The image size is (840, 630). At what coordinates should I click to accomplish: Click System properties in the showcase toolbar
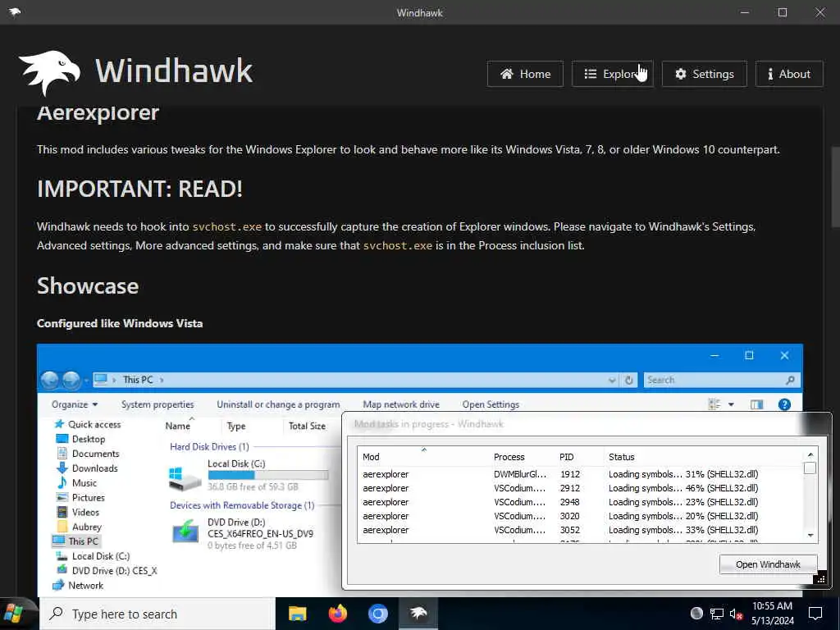click(157, 404)
